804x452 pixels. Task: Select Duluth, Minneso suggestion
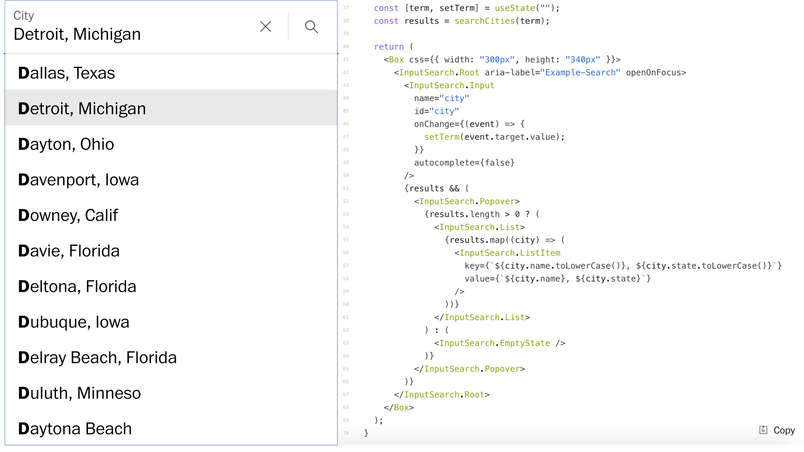pyautogui.click(x=171, y=393)
